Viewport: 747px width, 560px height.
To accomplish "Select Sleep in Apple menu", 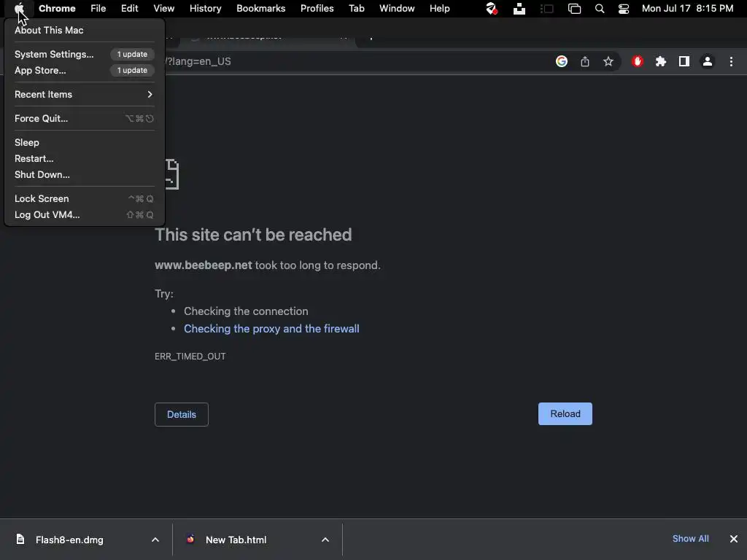I will pos(85,142).
